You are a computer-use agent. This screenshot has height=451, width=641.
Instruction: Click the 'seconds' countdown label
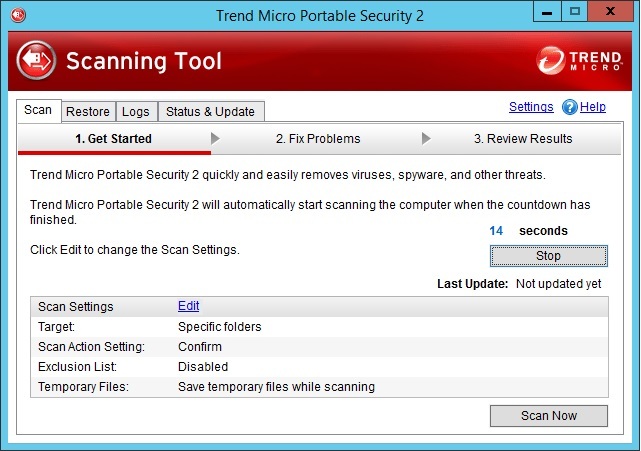(543, 231)
